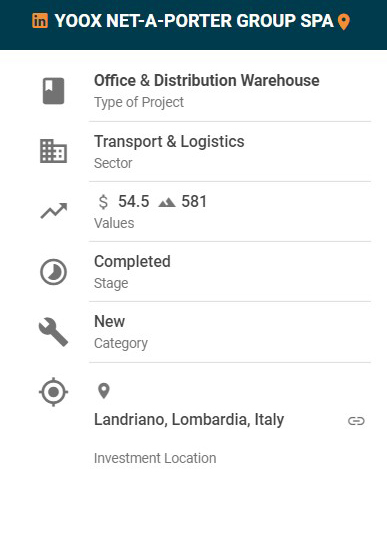Select the bookmark icon for Type of Project
This screenshot has width=387, height=558.
click(x=53, y=91)
